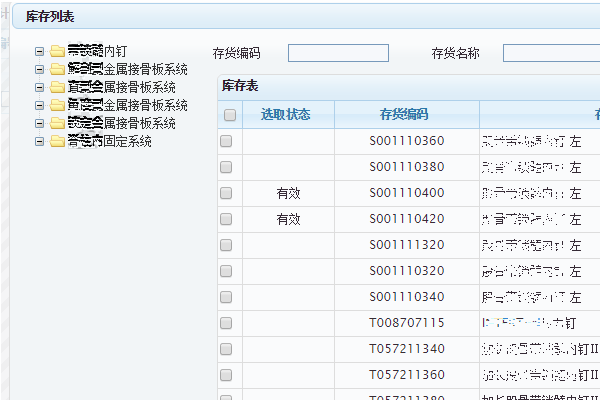Click the cell S001110400
The image size is (600, 400).
(407, 193)
